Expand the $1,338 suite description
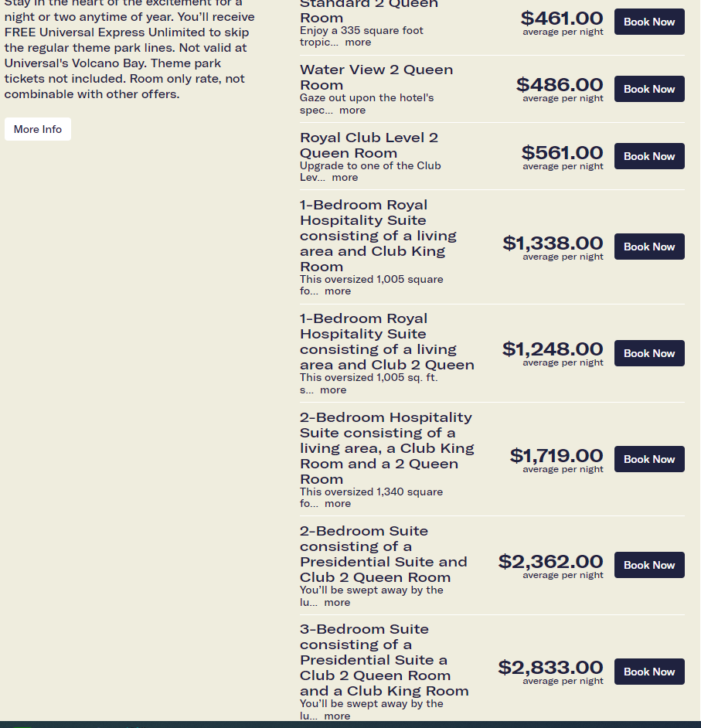 (338, 291)
